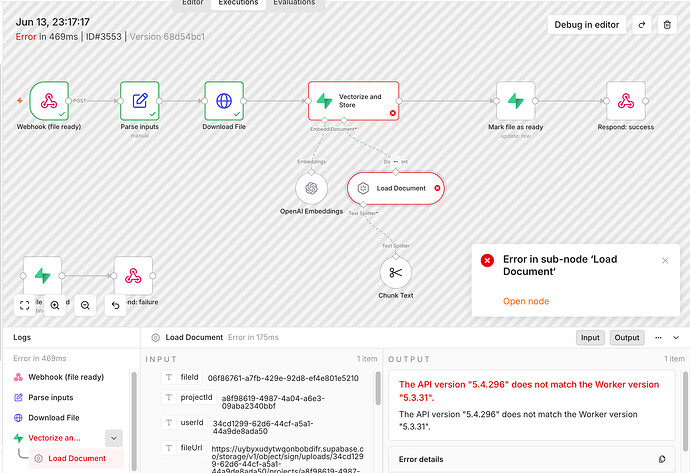Viewport: 690px width, 473px height.
Task: Select Webhook (file ready) in the logs
Action: [66, 377]
